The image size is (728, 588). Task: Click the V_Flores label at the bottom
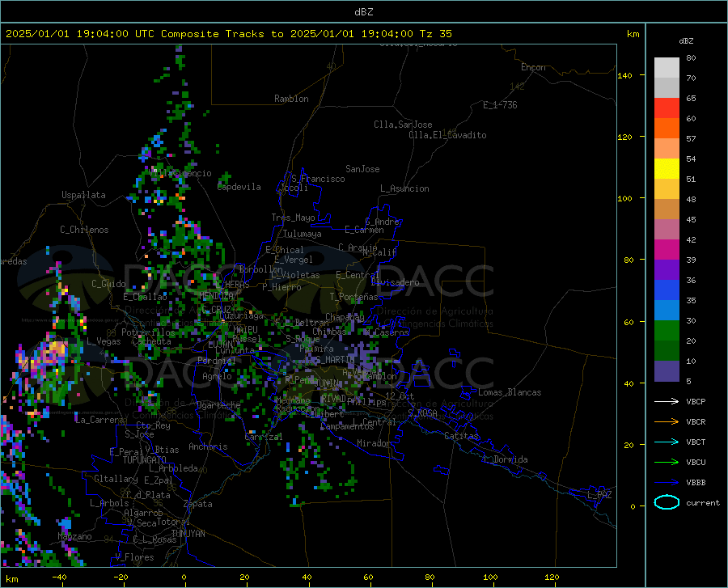pos(134,557)
